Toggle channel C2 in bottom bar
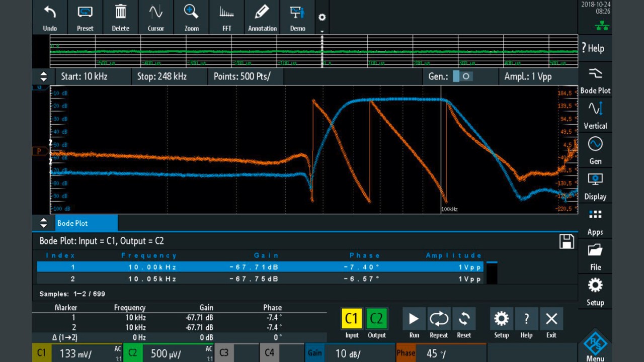Screen dimensions: 644x362 pos(133,353)
